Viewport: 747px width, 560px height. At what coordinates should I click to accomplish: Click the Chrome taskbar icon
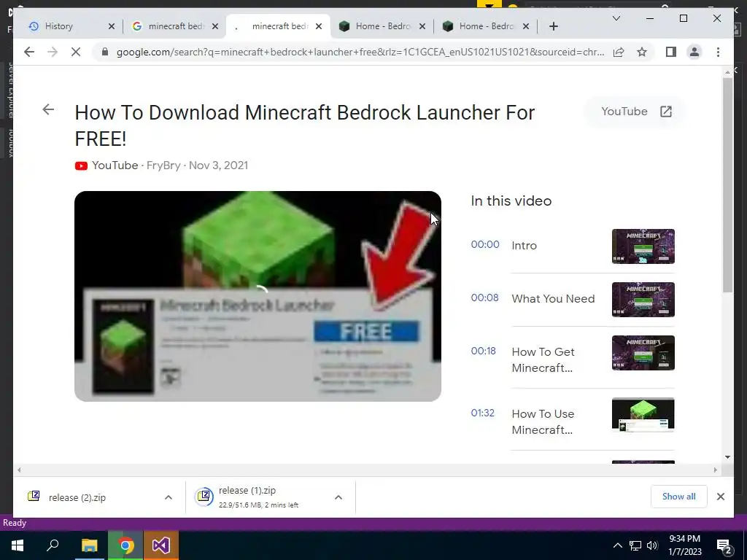click(125, 545)
